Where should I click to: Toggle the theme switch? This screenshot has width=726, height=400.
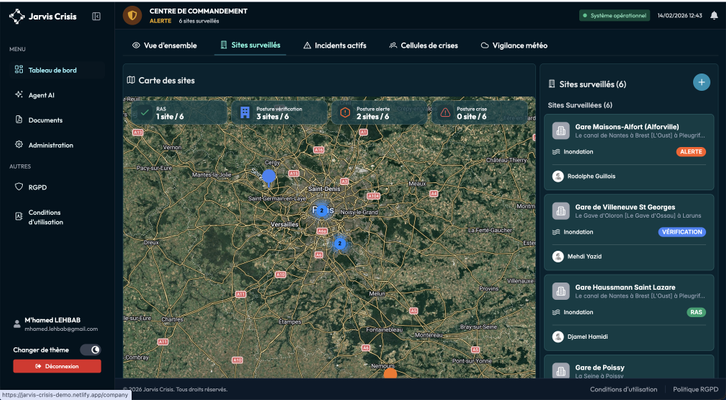pos(90,350)
